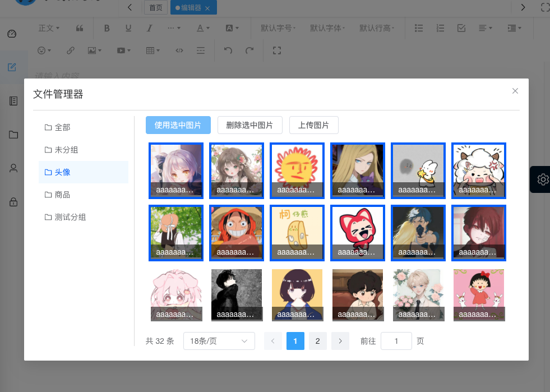Open the document list icon in sidebar
Screen dimensions: 550x392
[x=13, y=101]
